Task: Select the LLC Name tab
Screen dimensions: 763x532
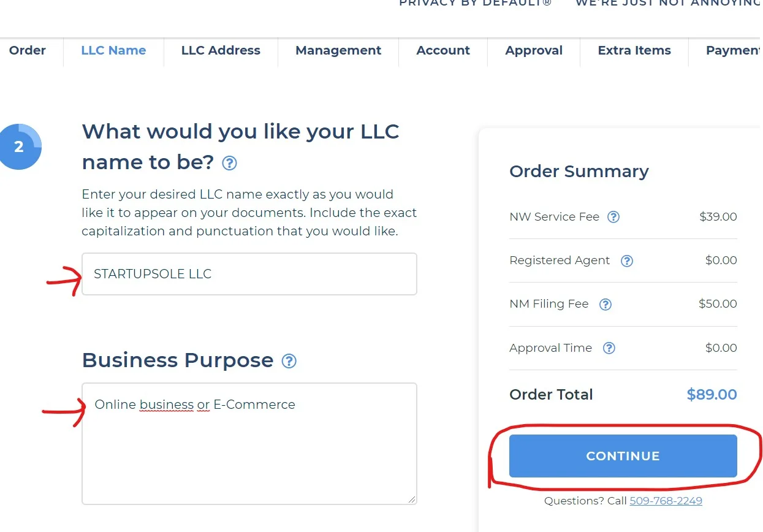Action: click(113, 51)
